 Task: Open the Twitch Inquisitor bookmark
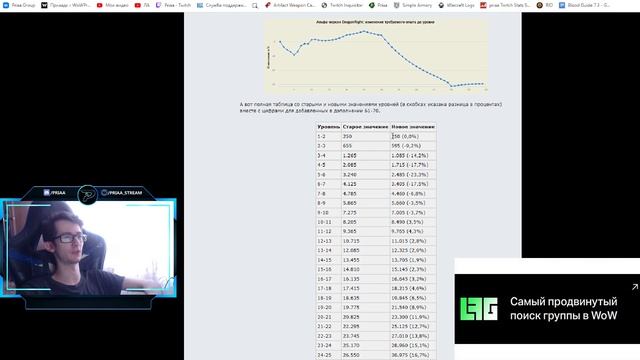click(x=342, y=5)
